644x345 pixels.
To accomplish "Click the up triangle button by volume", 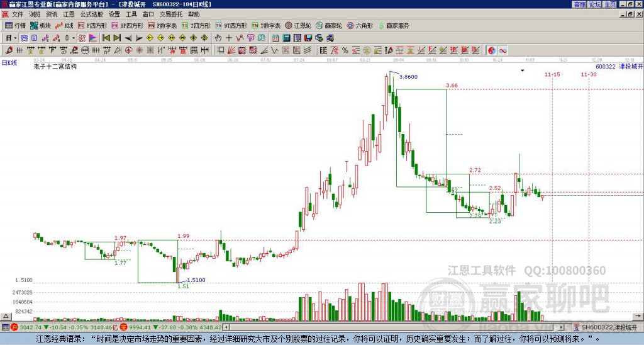I will tap(6, 316).
